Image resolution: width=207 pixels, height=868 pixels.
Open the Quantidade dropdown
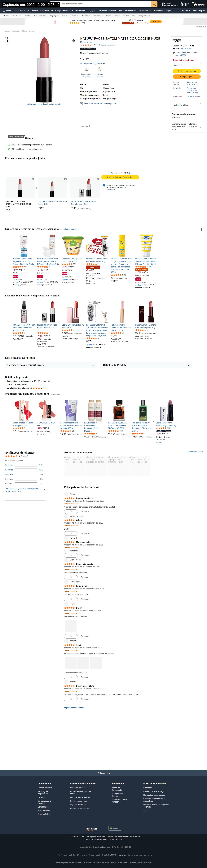coord(187,65)
